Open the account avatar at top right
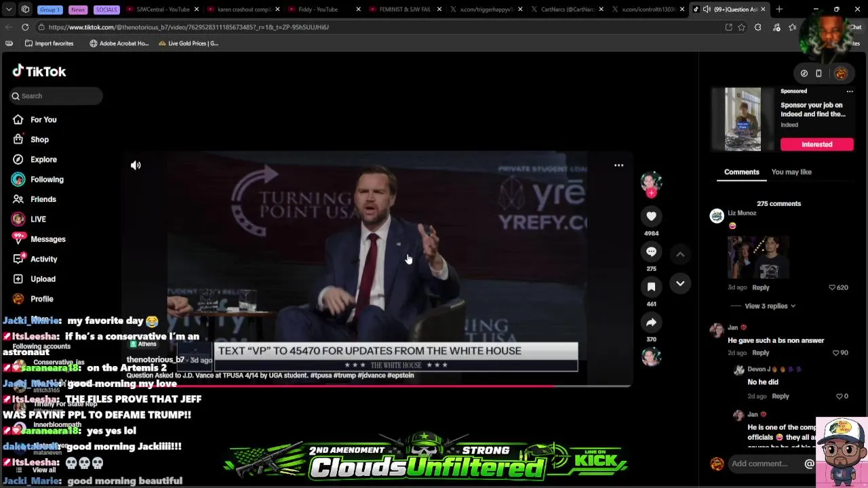This screenshot has height=488, width=868. pyautogui.click(x=841, y=73)
